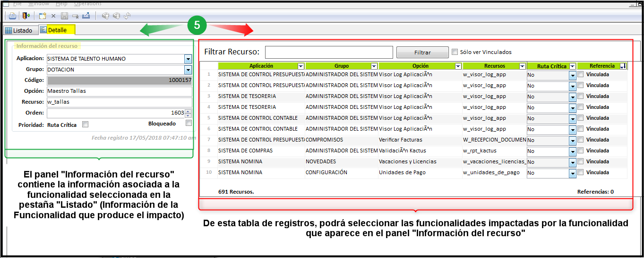Switch to the Listado tab
The image size is (644, 258).
(x=19, y=30)
